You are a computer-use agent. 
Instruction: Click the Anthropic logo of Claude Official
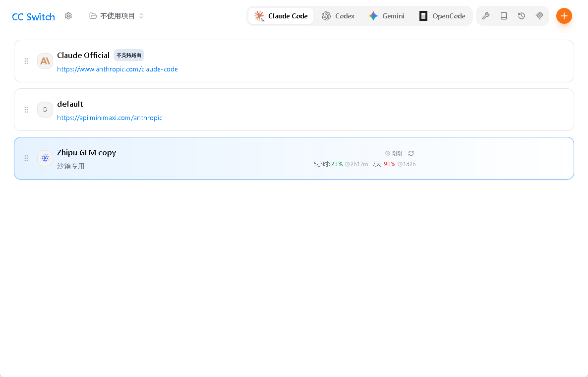45,61
